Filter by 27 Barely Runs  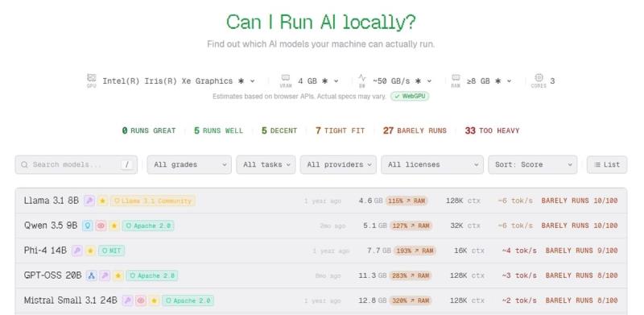tap(415, 131)
